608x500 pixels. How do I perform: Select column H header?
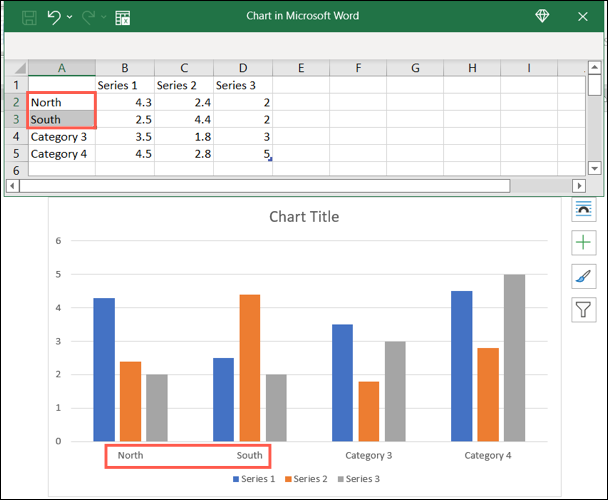(472, 68)
